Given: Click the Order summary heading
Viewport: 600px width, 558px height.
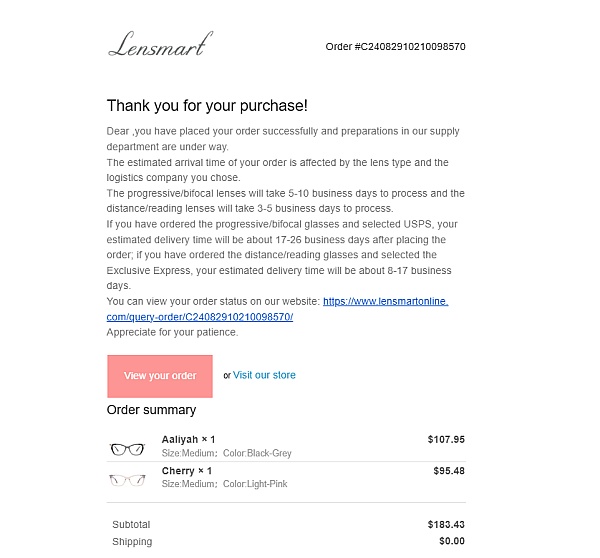Looking at the screenshot, I should (152, 410).
